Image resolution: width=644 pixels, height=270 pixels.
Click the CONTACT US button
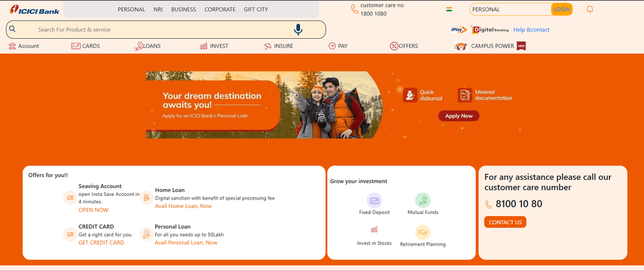505,222
